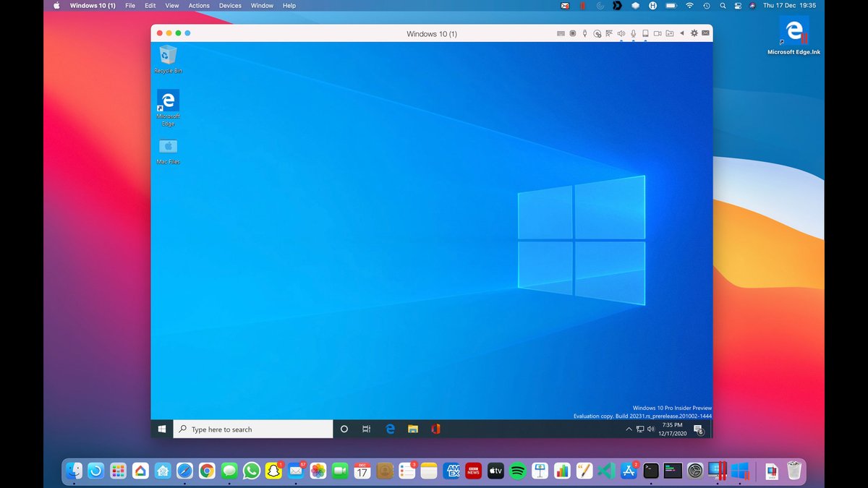The height and width of the screenshot is (488, 868).
Task: Open Visual Studio Code in the Dock
Action: point(606,471)
